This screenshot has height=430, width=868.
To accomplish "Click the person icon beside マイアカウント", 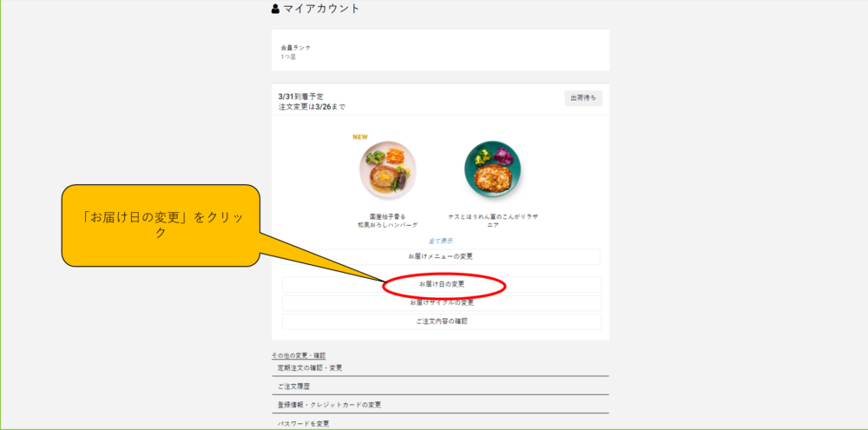I will (276, 9).
